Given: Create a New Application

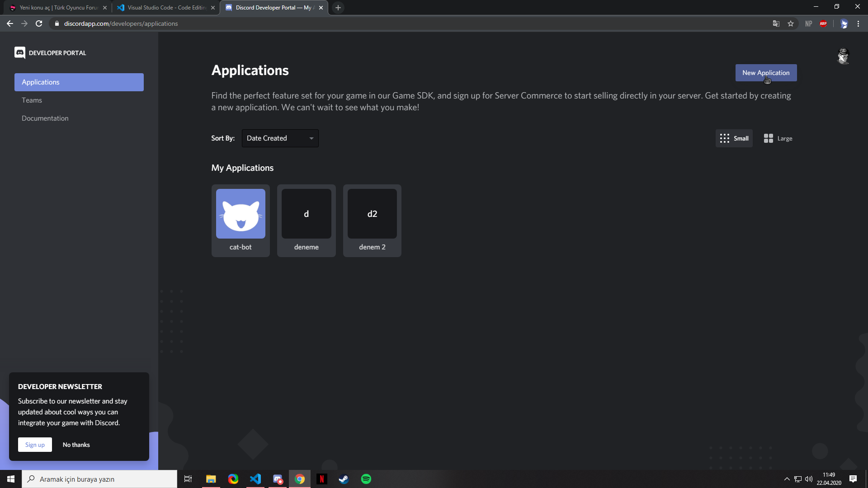Looking at the screenshot, I should click(x=766, y=73).
